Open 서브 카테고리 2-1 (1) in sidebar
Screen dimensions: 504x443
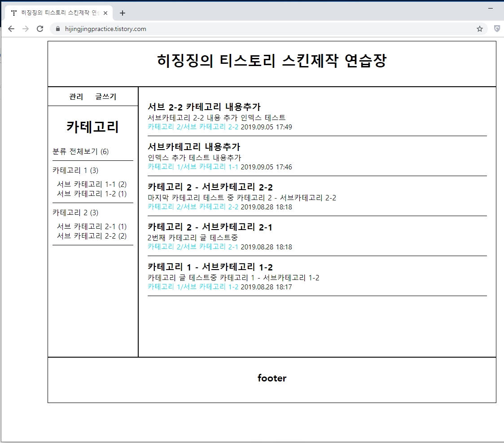(92, 226)
